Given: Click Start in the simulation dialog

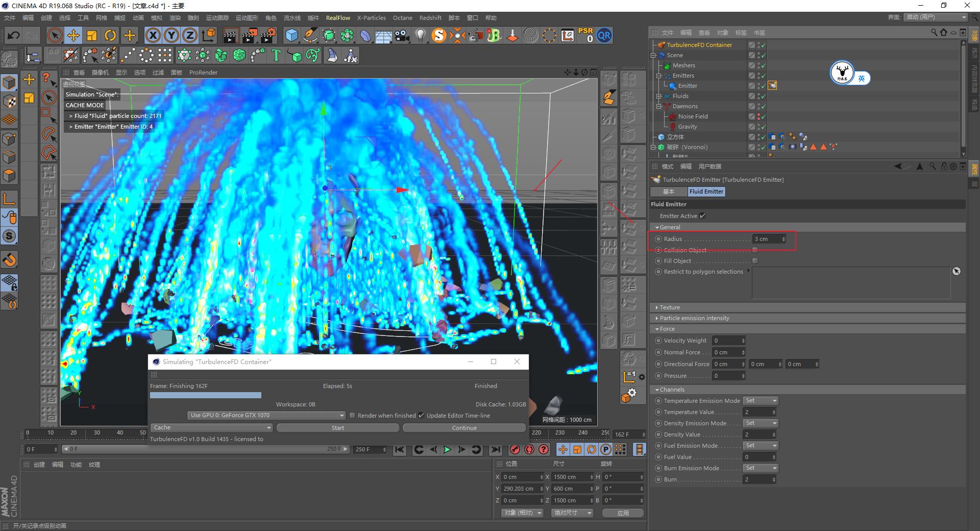Looking at the screenshot, I should pos(337,427).
